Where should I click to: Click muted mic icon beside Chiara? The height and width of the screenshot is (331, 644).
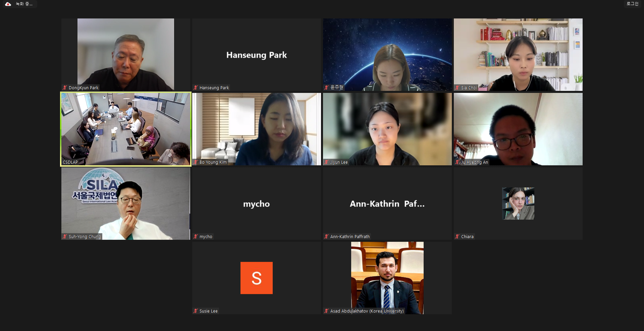tap(458, 236)
